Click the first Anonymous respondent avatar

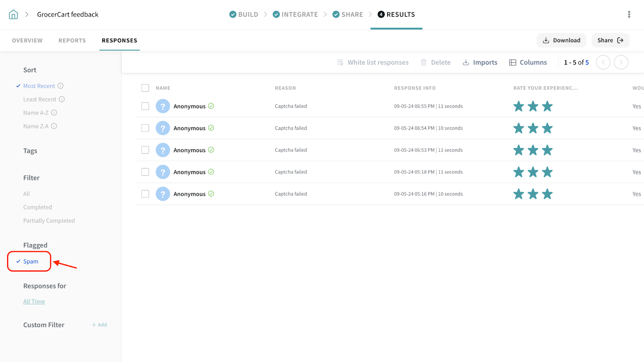pos(163,106)
